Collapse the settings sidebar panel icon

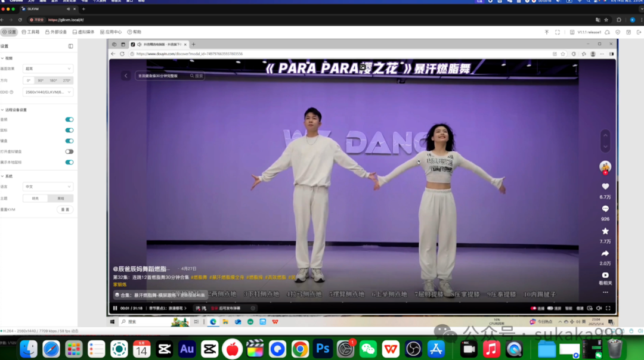[70, 46]
